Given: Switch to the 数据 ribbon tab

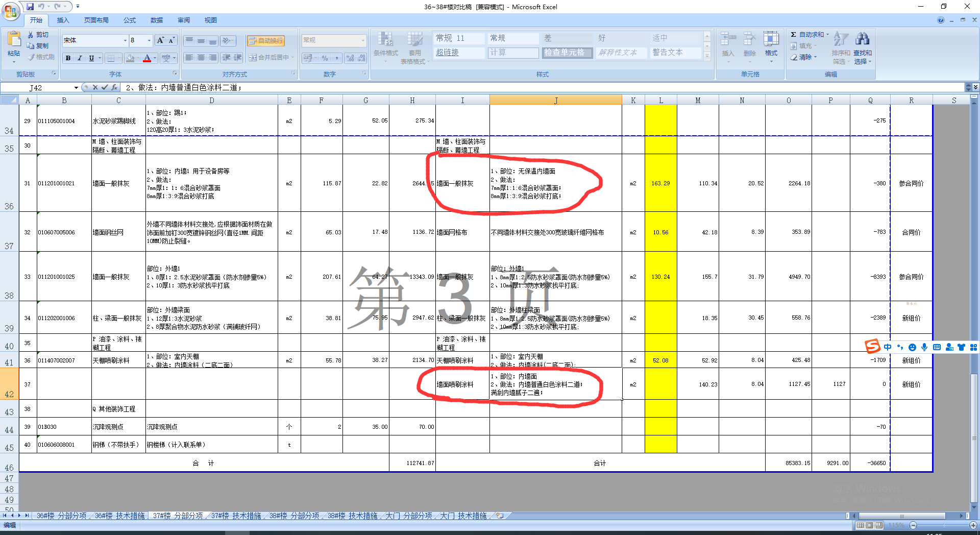Looking at the screenshot, I should click(x=157, y=20).
